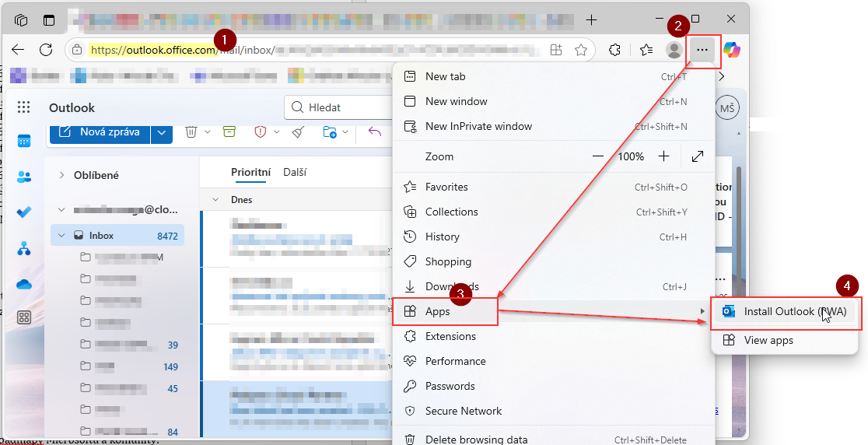Click Archive icon in Outlook toolbar
868x445 pixels.
(x=229, y=131)
